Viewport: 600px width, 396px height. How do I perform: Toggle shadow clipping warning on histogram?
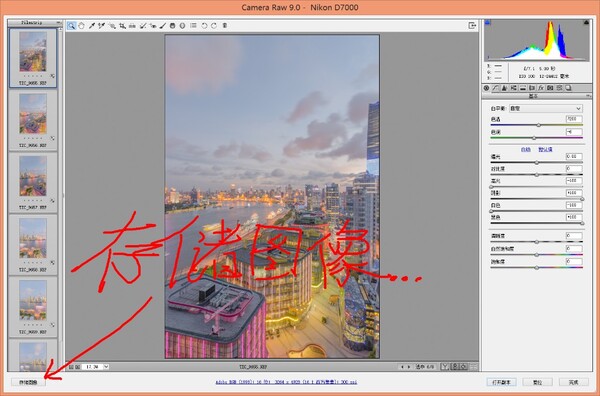click(x=488, y=23)
